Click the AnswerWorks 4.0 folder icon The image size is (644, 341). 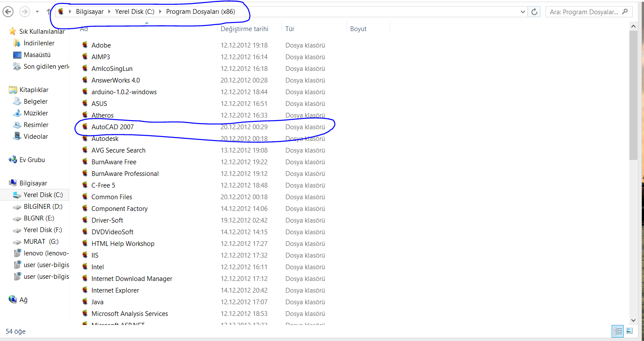point(85,80)
